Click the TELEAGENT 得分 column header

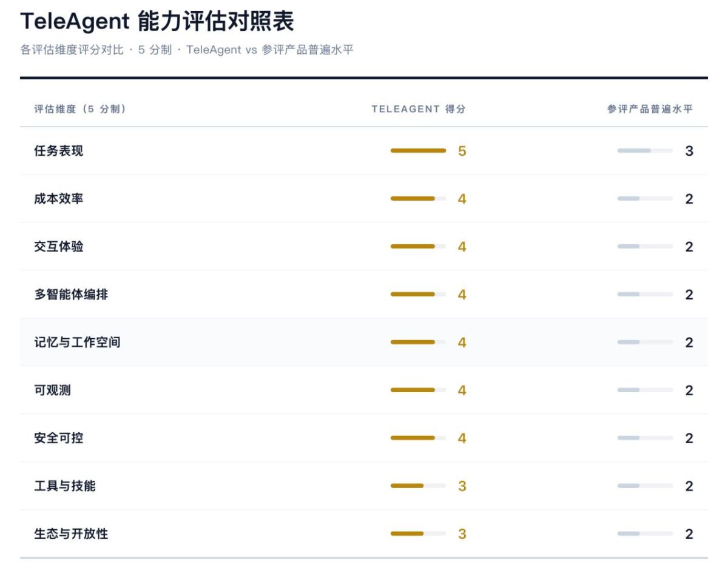[x=419, y=109]
